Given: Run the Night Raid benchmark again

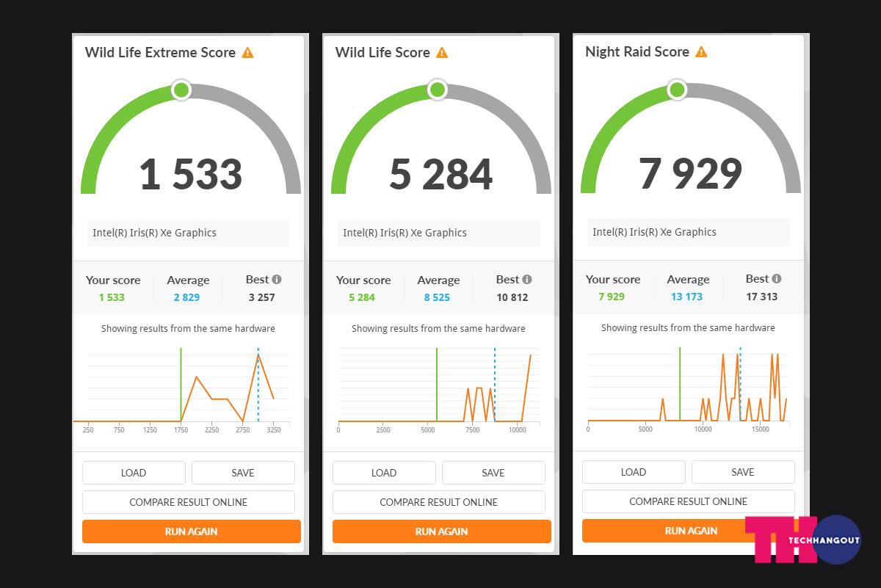Looking at the screenshot, I should tap(692, 531).
